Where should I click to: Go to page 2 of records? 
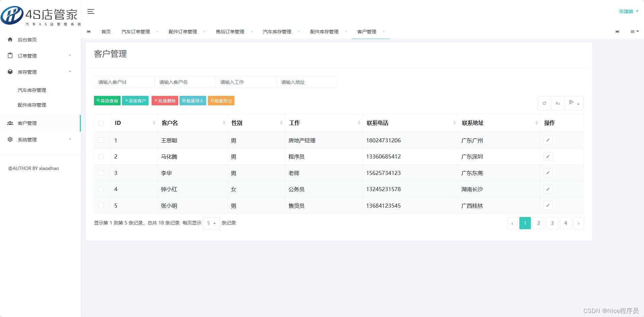(x=539, y=223)
